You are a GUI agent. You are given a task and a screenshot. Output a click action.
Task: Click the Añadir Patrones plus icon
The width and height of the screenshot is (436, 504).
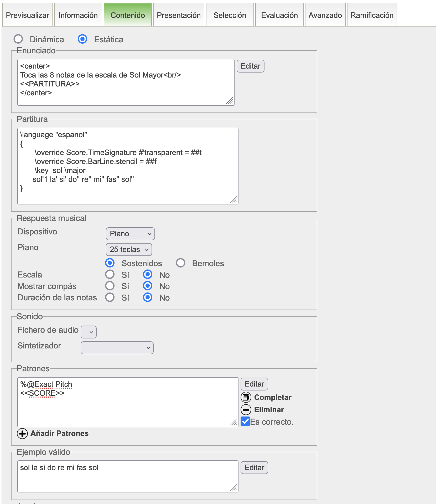click(22, 434)
